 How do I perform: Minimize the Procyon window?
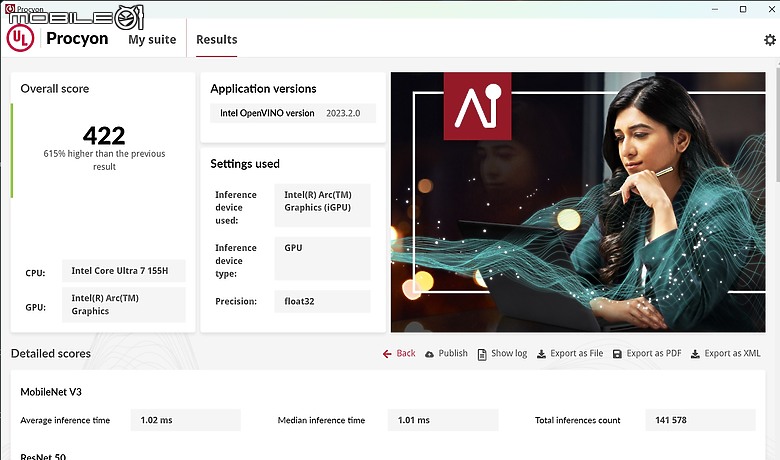[x=715, y=9]
